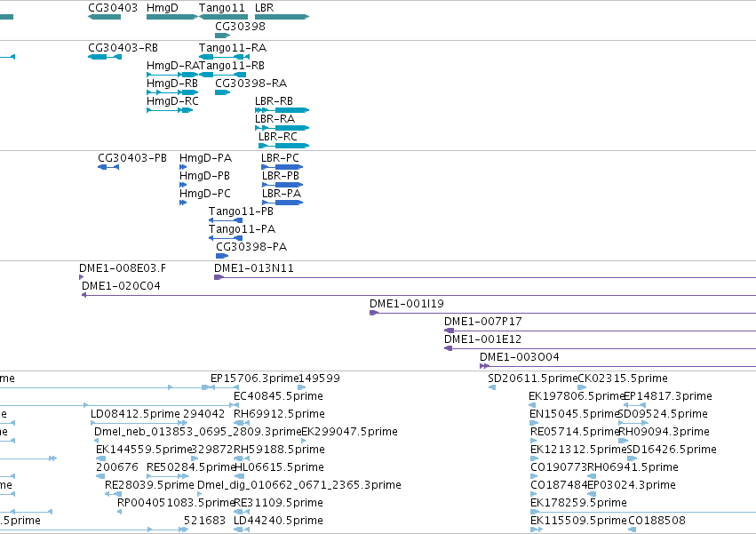Select the HmgD gene bar
This screenshot has width=756, height=534.
172,17
